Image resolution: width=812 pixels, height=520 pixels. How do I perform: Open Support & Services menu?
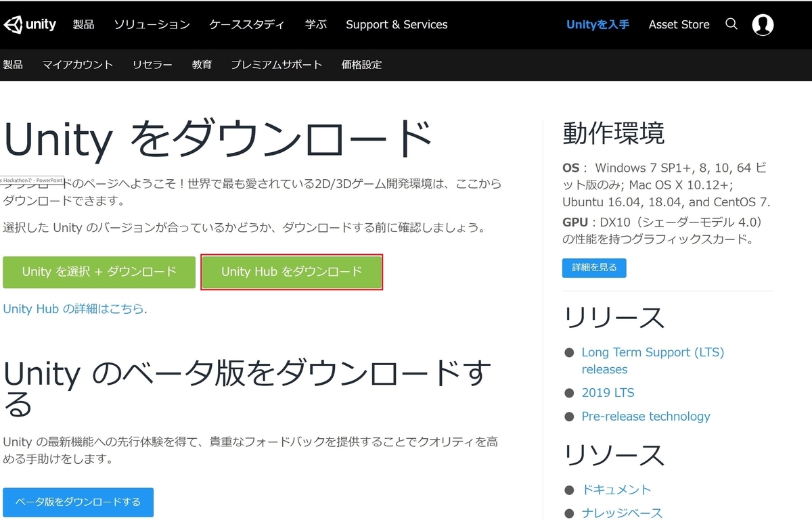tap(397, 24)
